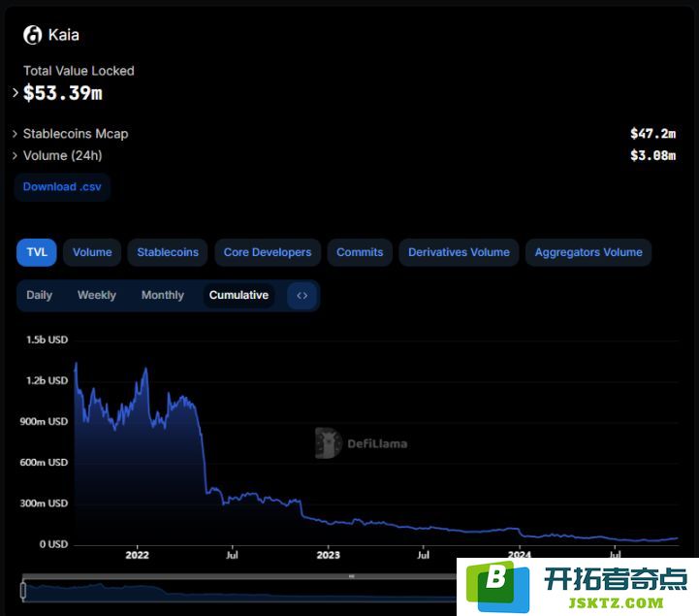
Task: Click the $53.39m TVL value
Action: [x=63, y=93]
